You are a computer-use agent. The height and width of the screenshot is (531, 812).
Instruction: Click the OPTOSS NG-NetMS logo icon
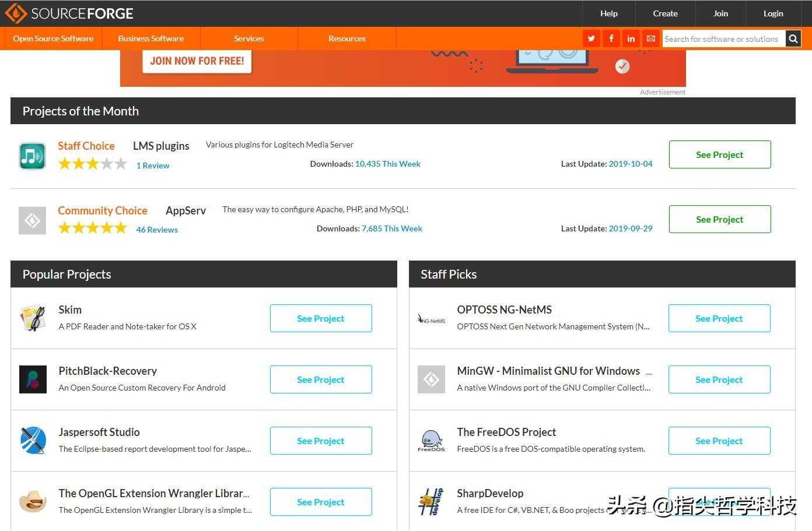(x=431, y=319)
